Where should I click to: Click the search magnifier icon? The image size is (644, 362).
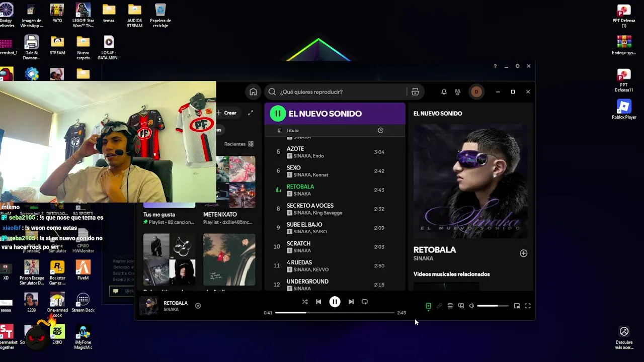coord(272,92)
